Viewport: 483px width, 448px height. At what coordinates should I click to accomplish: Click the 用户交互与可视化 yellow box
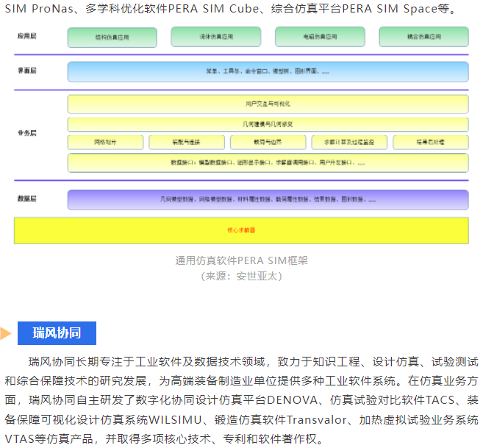pyautogui.click(x=268, y=104)
